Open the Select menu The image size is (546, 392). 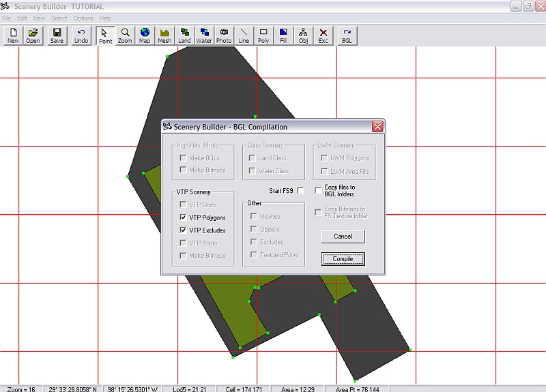[59, 18]
